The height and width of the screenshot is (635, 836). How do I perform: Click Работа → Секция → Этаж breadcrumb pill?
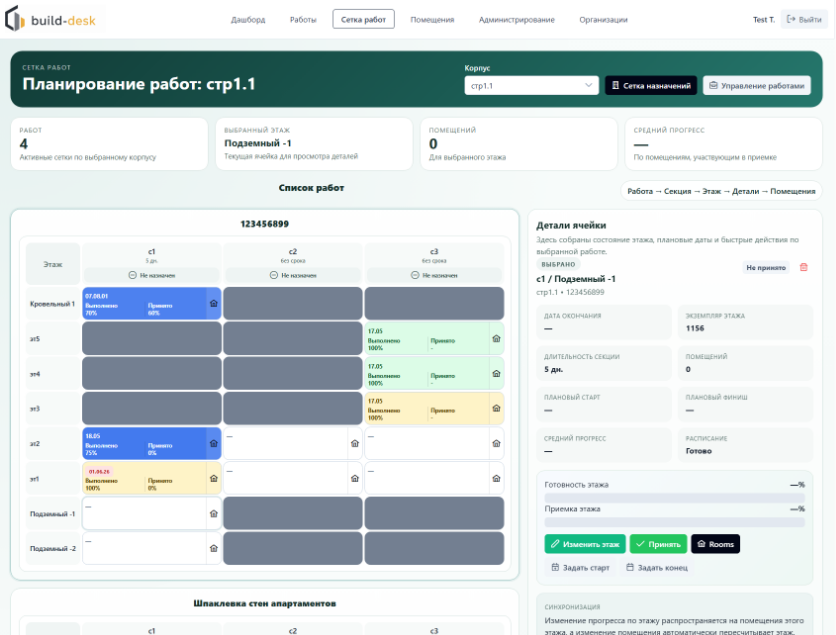coord(721,191)
